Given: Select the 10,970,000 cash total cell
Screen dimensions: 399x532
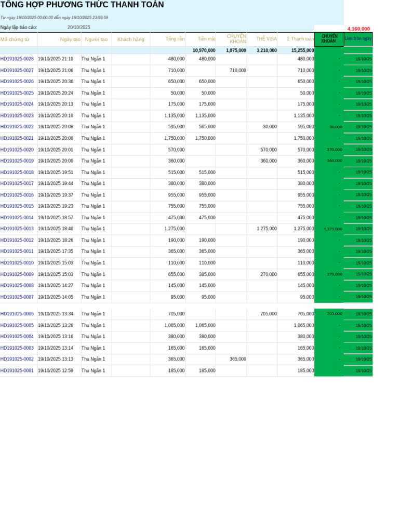Looking at the screenshot, I should (x=204, y=50).
